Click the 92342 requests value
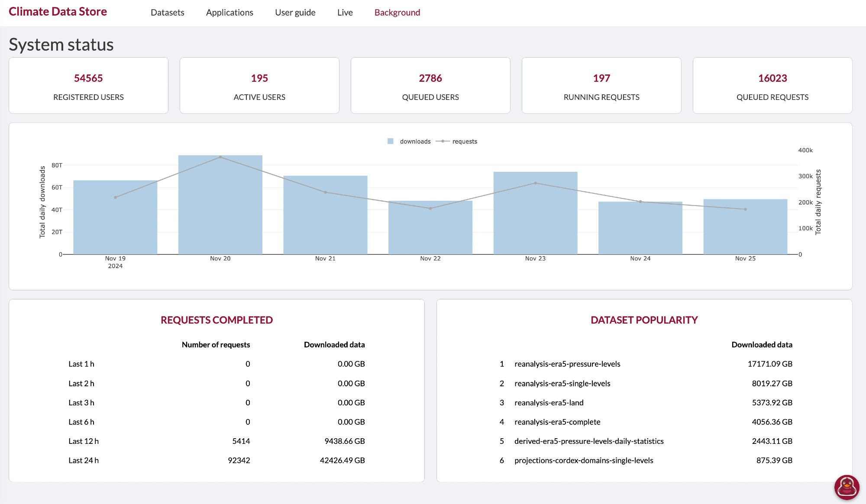The width and height of the screenshot is (866, 504). (239, 460)
